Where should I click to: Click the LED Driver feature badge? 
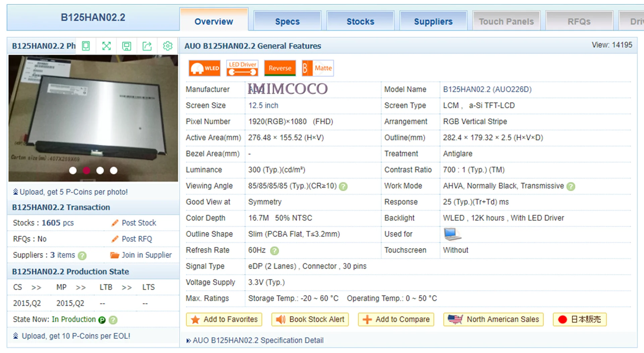[x=242, y=68]
